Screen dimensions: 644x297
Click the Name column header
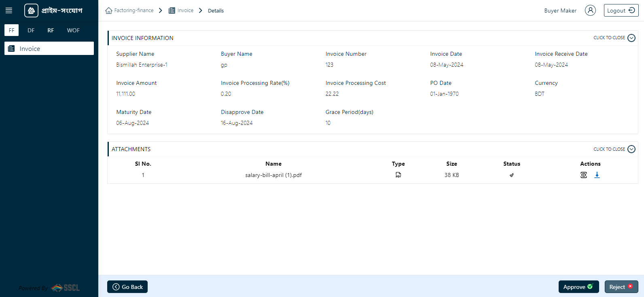point(273,164)
